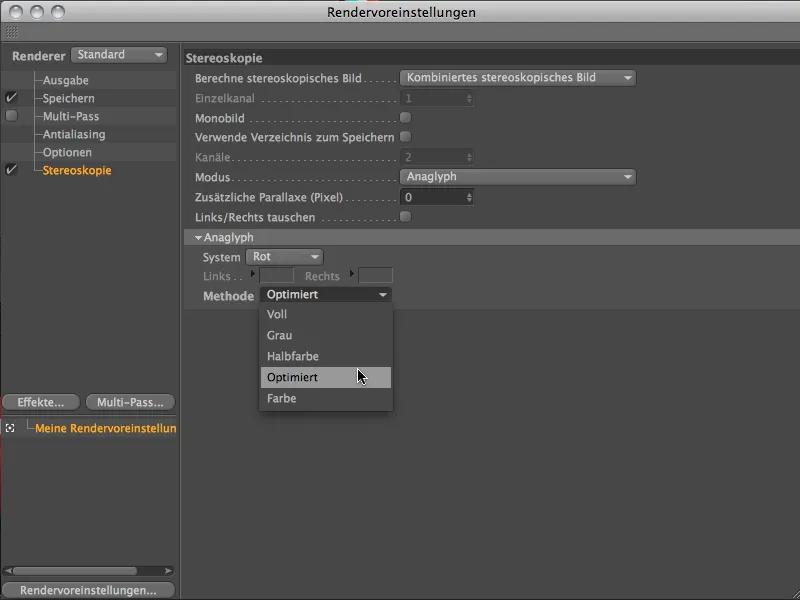
Task: Open the Renderer Standard dropdown
Action: click(x=119, y=55)
